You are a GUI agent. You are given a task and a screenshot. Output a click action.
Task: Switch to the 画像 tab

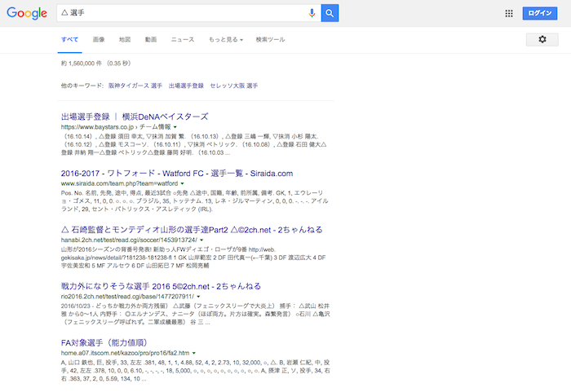pos(99,39)
